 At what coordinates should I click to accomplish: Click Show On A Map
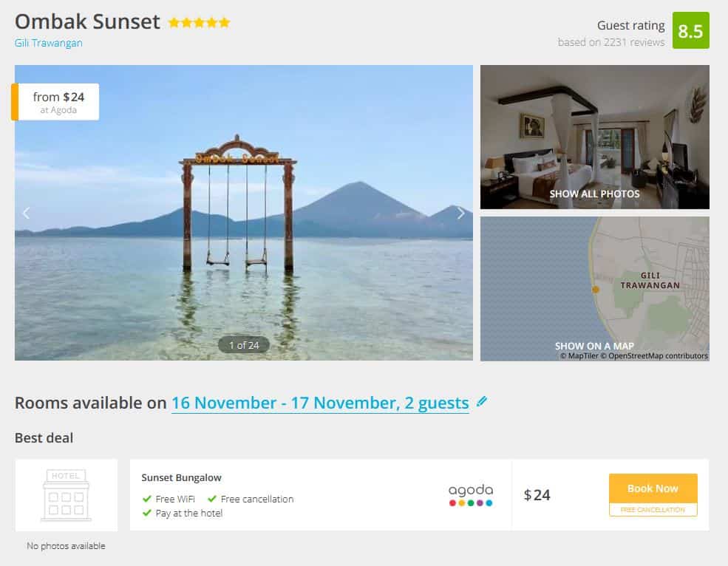tap(594, 346)
